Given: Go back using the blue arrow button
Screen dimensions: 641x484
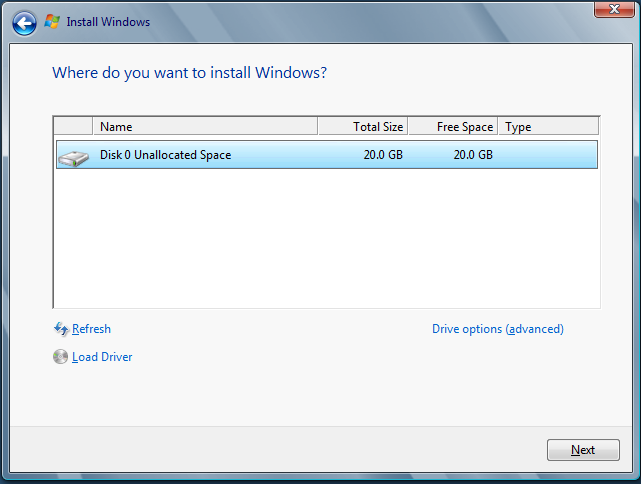Looking at the screenshot, I should (24, 23).
